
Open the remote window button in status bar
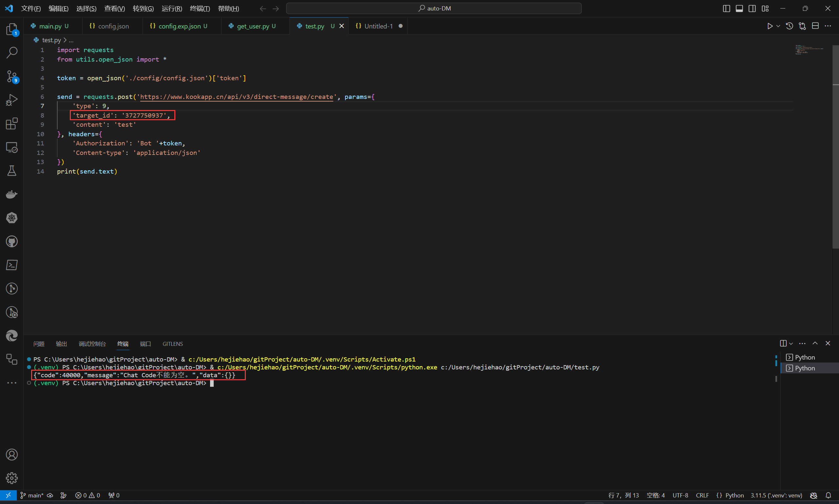point(8,495)
